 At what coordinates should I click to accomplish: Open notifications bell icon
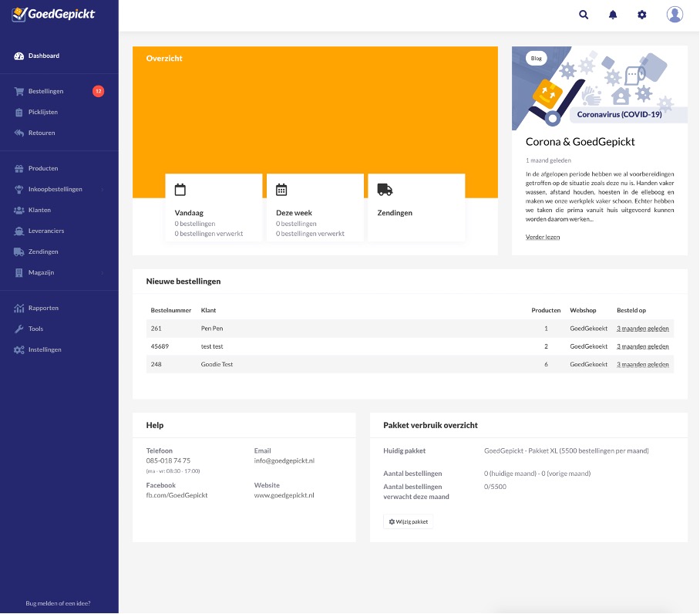pos(612,15)
